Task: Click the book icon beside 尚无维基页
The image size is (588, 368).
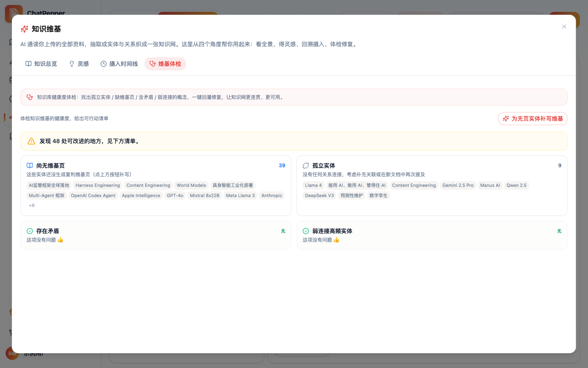Action: point(30,166)
